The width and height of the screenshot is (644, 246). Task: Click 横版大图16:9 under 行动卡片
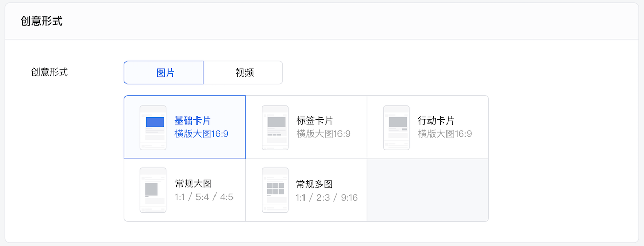click(445, 134)
